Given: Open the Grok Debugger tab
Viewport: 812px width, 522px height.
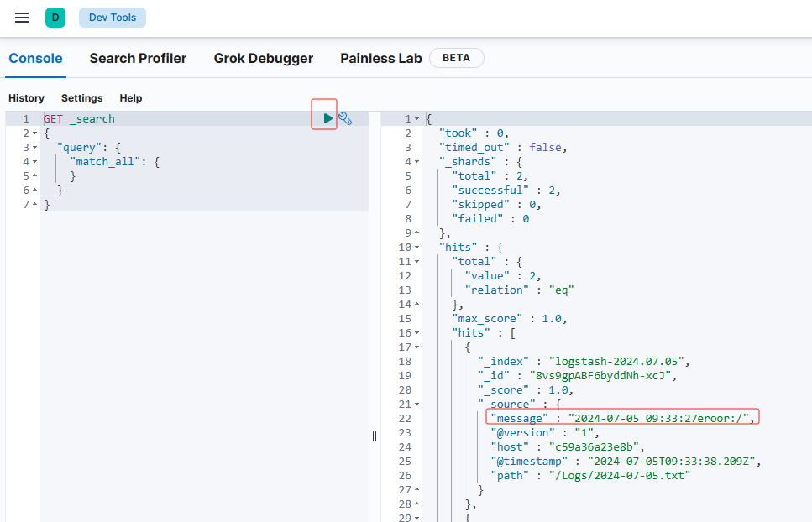Looking at the screenshot, I should pos(264,59).
